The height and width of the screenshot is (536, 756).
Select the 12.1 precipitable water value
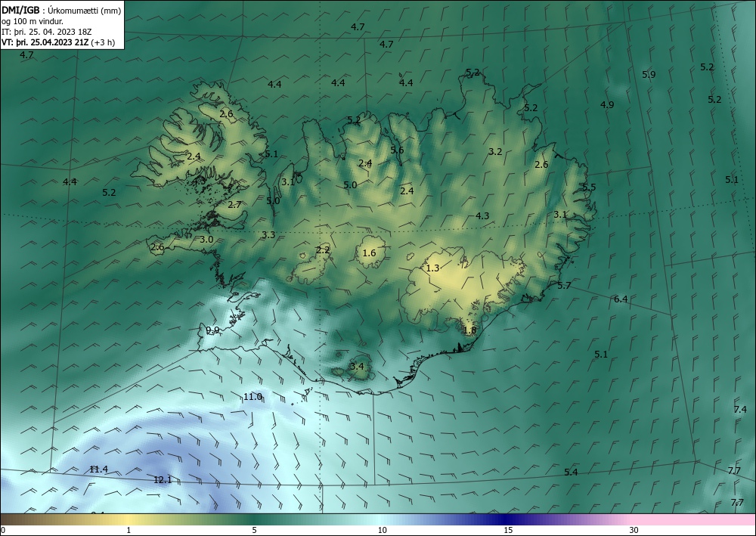(163, 480)
